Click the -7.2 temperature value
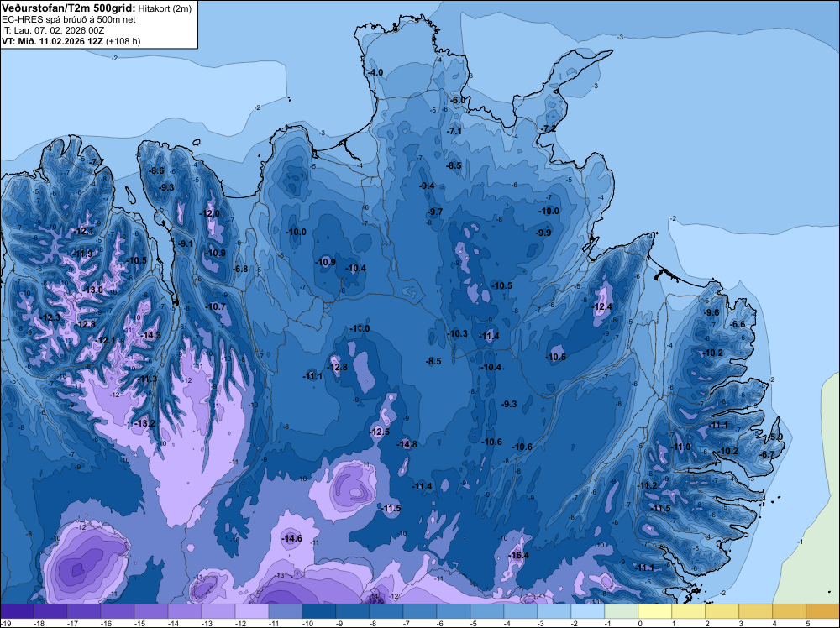Viewport: 840px width, 628px height. (548, 129)
